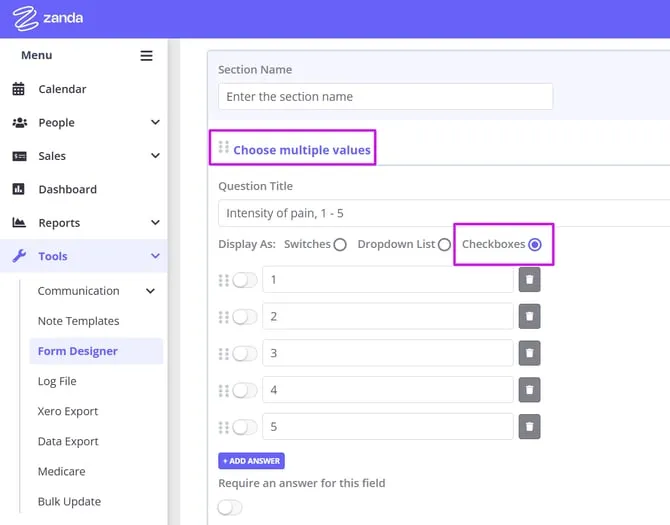
Task: Toggle default switch for answer 3
Action: [x=245, y=354]
